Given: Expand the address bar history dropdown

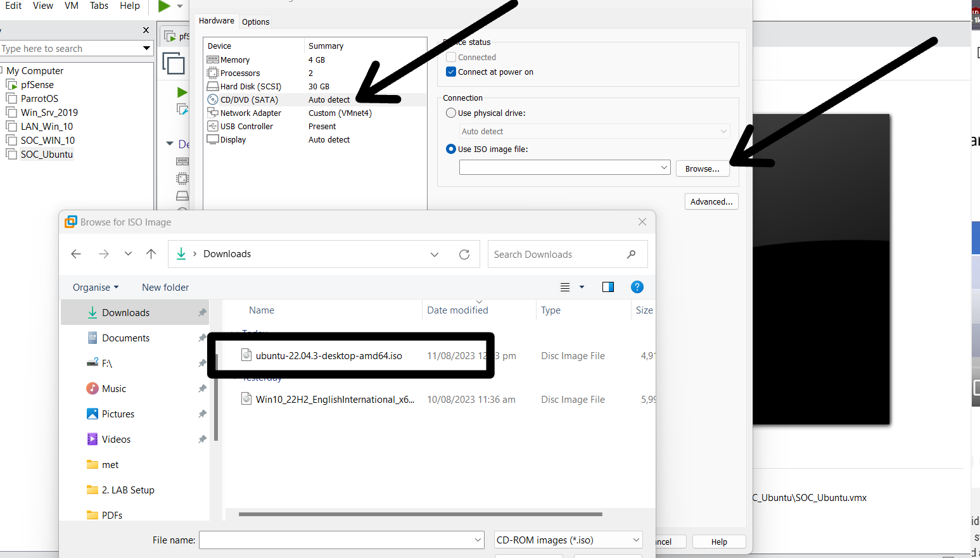Looking at the screenshot, I should point(435,255).
